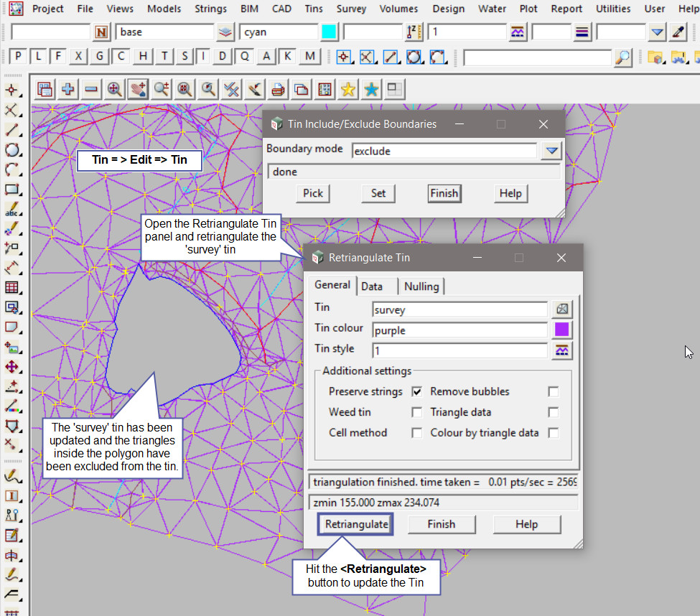Select the pan hand tool
Viewport: 700px width, 616px height.
[x=138, y=89]
